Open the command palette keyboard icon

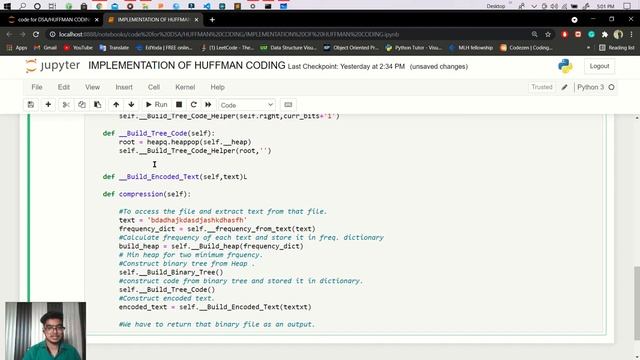click(288, 105)
